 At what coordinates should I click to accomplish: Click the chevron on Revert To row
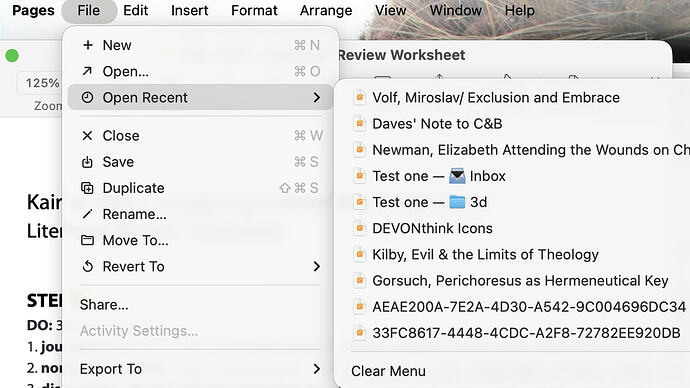pyautogui.click(x=317, y=266)
